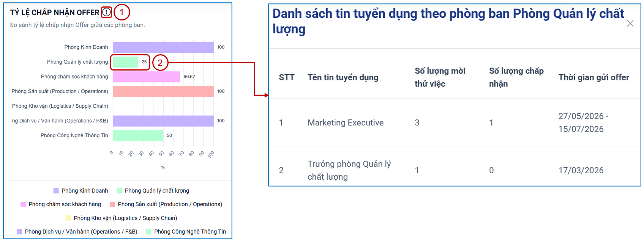Toggle Phòng Kho vận legend swatch
The image size is (644, 240).
tap(68, 218)
